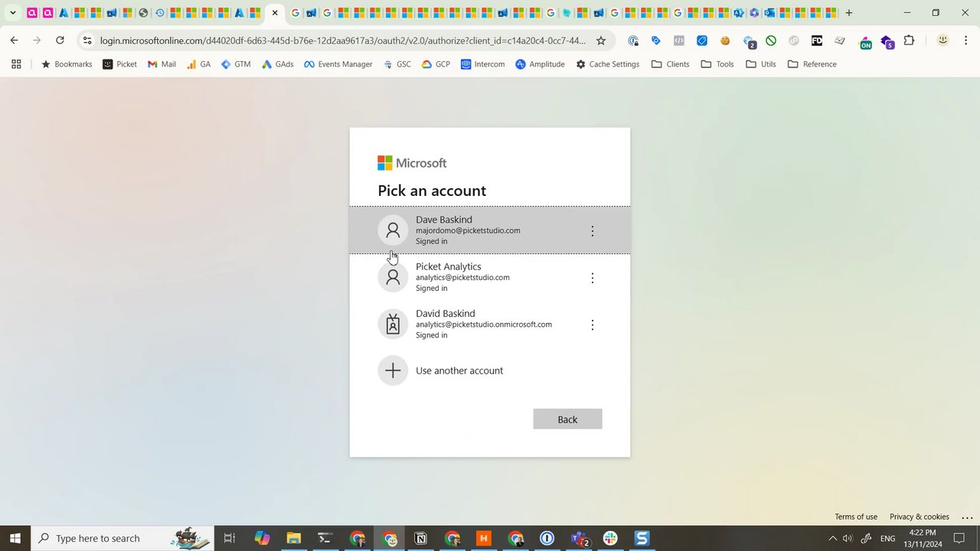Open Picket bookmark
The height and width of the screenshot is (551, 980).
[x=119, y=64]
